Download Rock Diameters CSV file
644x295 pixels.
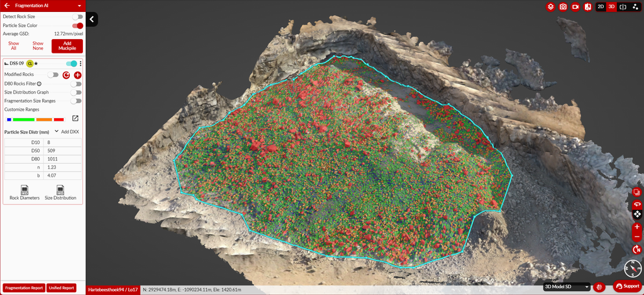click(25, 192)
